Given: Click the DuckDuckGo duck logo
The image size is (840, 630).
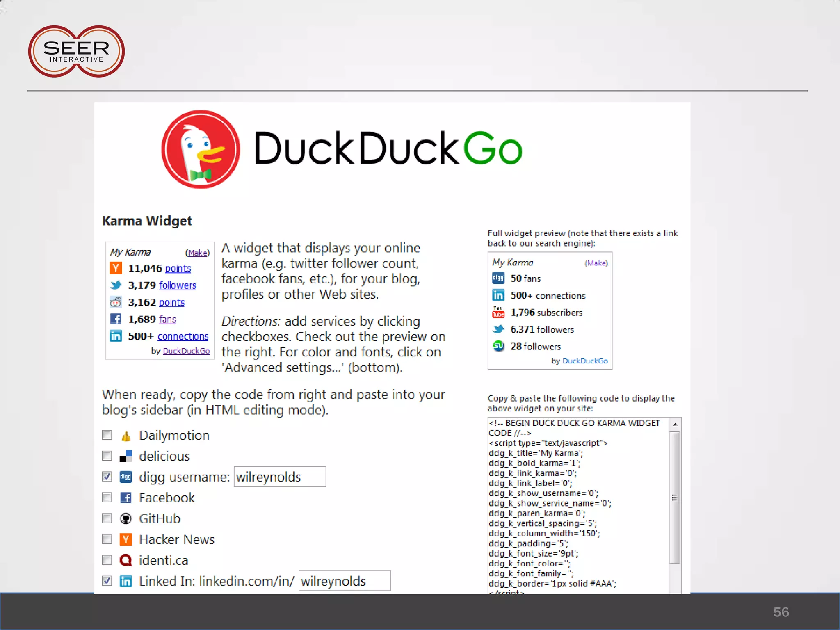Looking at the screenshot, I should pyautogui.click(x=201, y=149).
